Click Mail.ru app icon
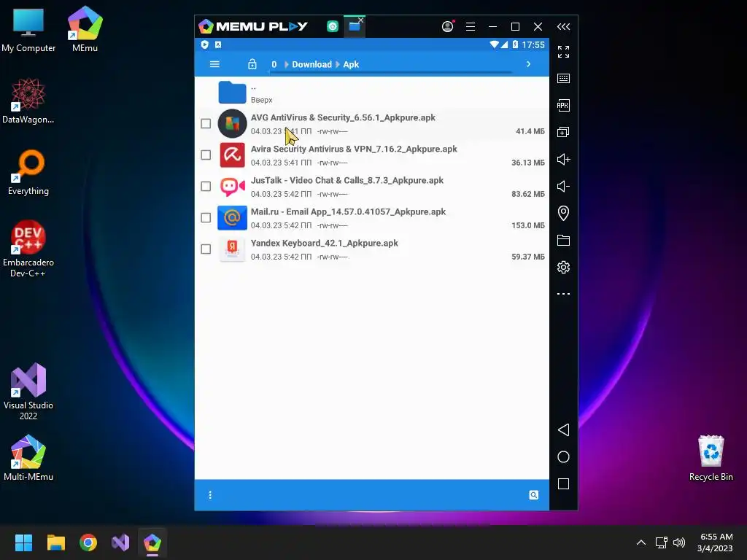The image size is (747, 560). [x=232, y=218]
